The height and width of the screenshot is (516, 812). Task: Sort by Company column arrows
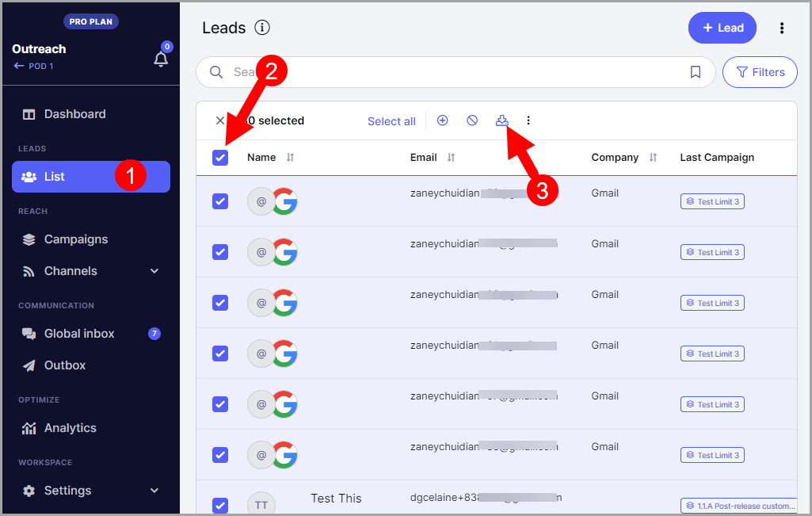coord(653,158)
